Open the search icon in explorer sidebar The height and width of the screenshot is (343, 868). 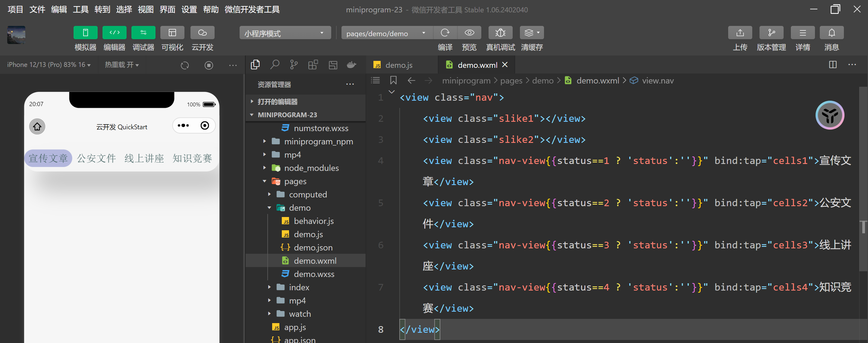click(275, 65)
